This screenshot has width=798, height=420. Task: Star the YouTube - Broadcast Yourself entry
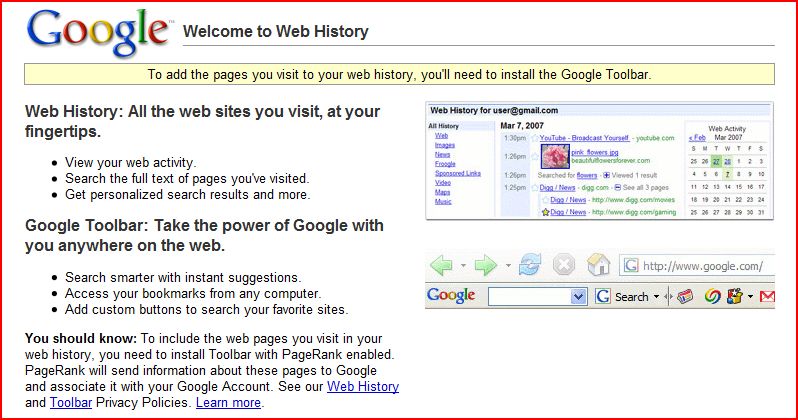coord(534,138)
